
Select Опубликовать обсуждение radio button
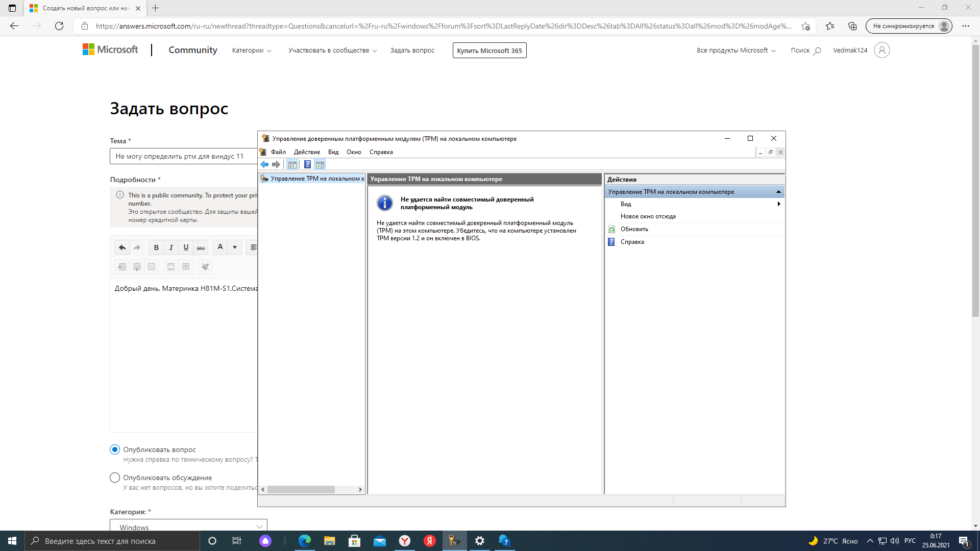point(115,478)
